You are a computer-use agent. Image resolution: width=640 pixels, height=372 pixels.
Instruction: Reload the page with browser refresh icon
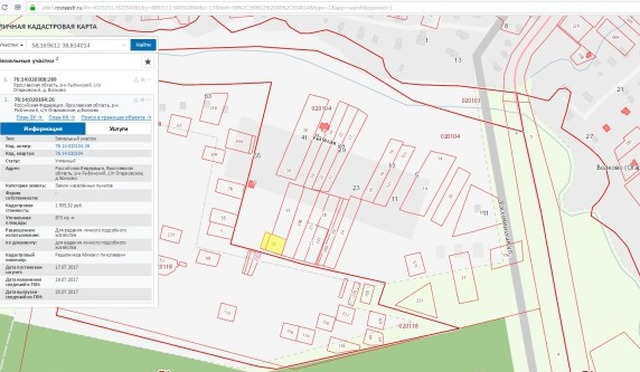coord(5,7)
